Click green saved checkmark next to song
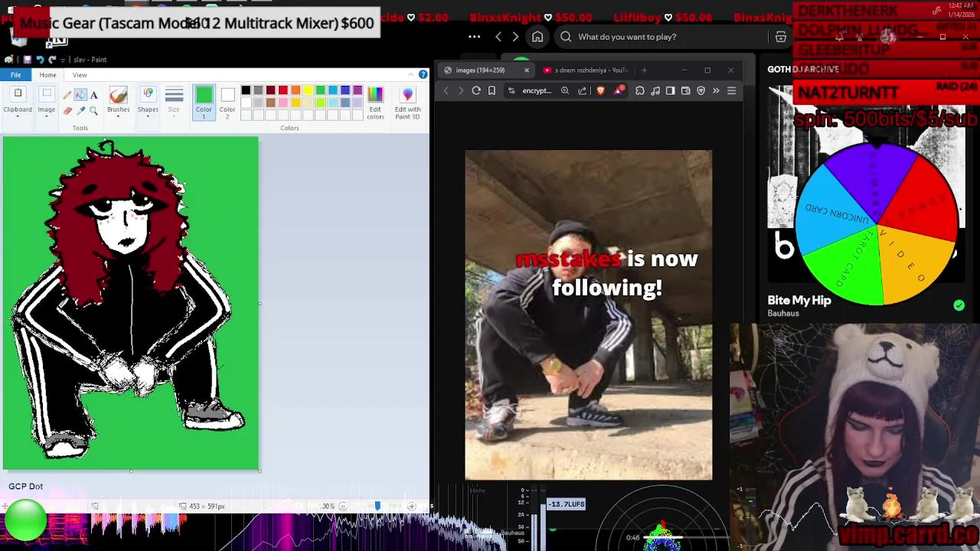Viewport: 980px width, 551px height. pos(959,305)
